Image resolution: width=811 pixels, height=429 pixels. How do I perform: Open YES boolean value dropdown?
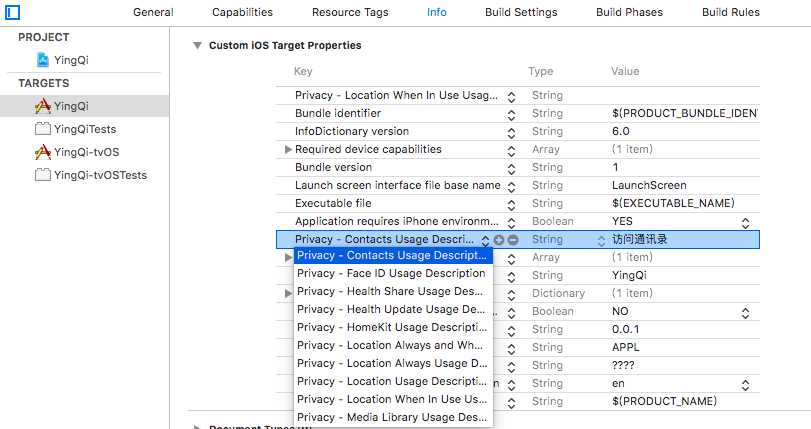point(745,223)
